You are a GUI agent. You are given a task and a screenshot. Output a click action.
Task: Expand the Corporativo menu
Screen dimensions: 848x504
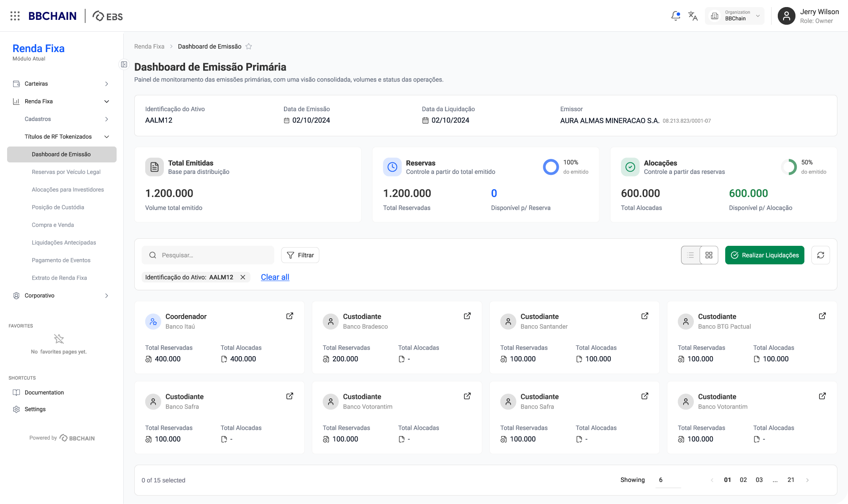62,296
